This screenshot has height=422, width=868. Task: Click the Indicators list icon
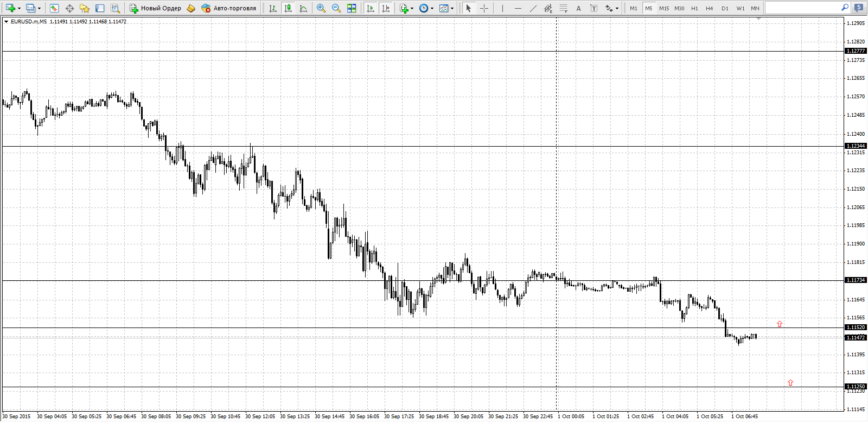tap(404, 8)
